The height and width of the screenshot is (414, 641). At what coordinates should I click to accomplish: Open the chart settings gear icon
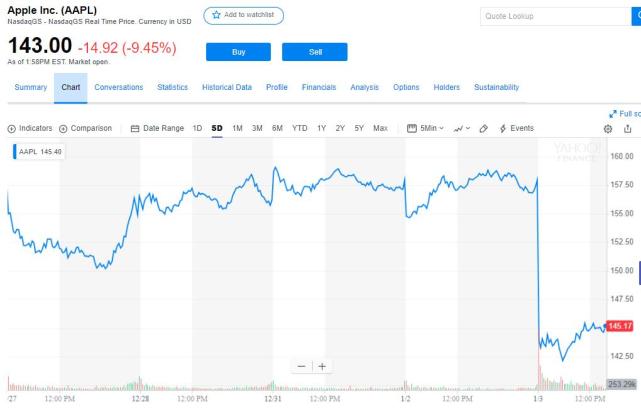click(x=608, y=129)
